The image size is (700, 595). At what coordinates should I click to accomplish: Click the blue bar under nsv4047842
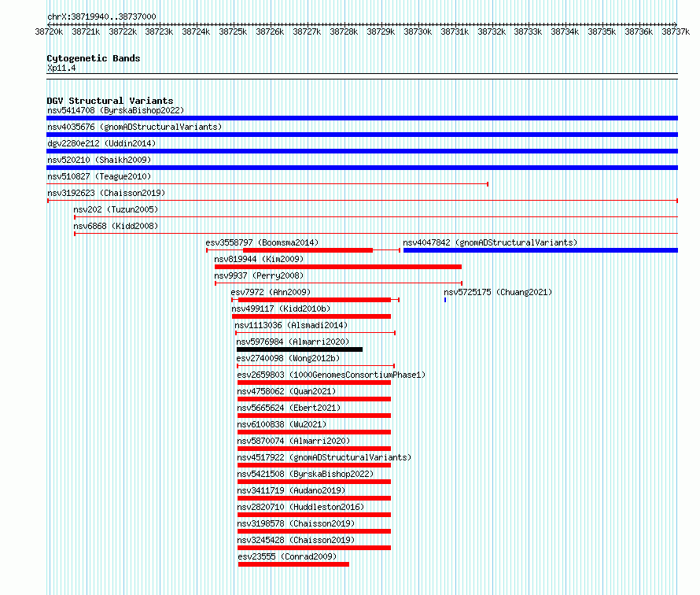540,250
